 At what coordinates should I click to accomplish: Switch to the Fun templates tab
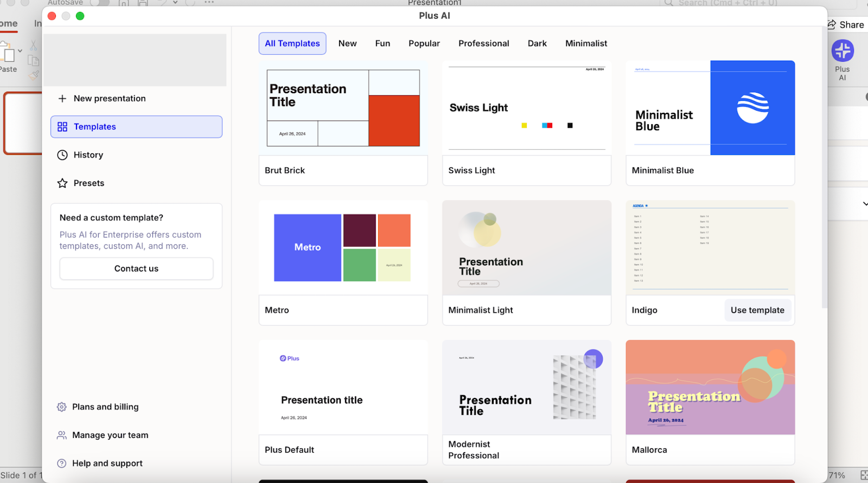382,43
